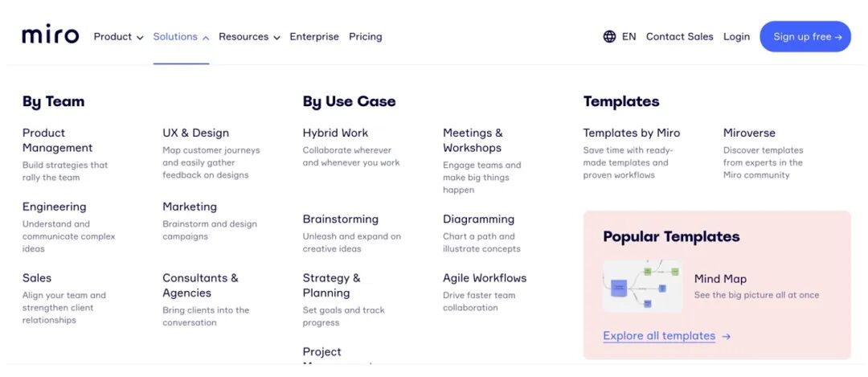The image size is (868, 377).
Task: Select Product Management under By Team
Action: pyautogui.click(x=57, y=140)
